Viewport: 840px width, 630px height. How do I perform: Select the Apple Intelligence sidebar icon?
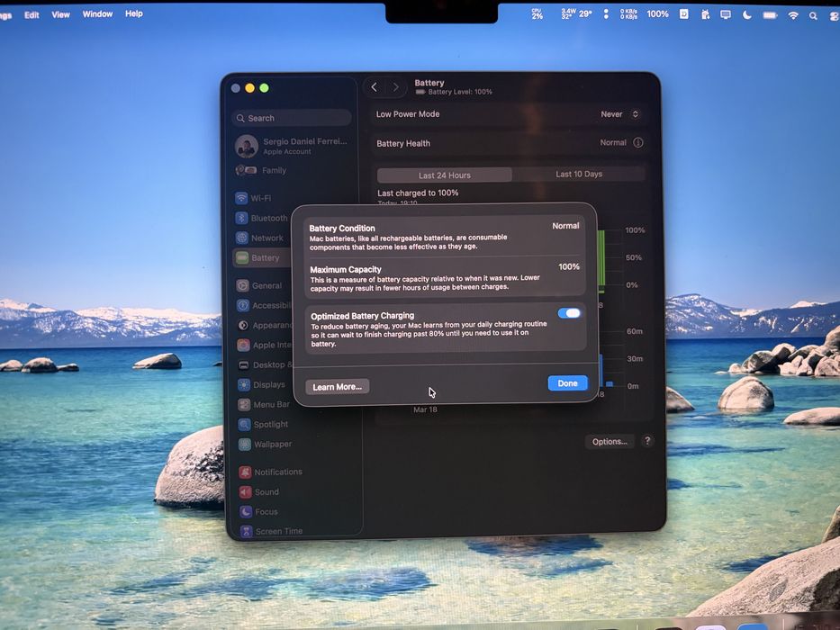point(243,345)
